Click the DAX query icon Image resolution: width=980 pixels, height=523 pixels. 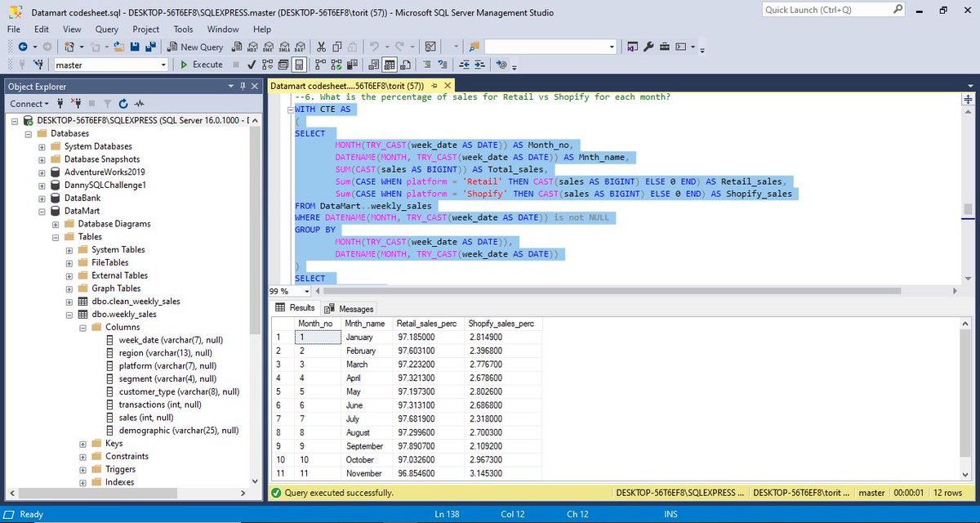pyautogui.click(x=300, y=47)
